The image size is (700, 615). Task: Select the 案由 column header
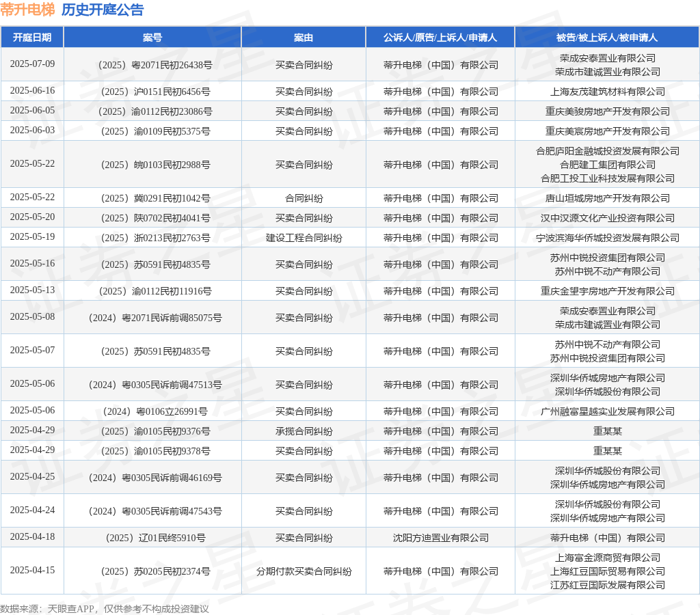[304, 38]
